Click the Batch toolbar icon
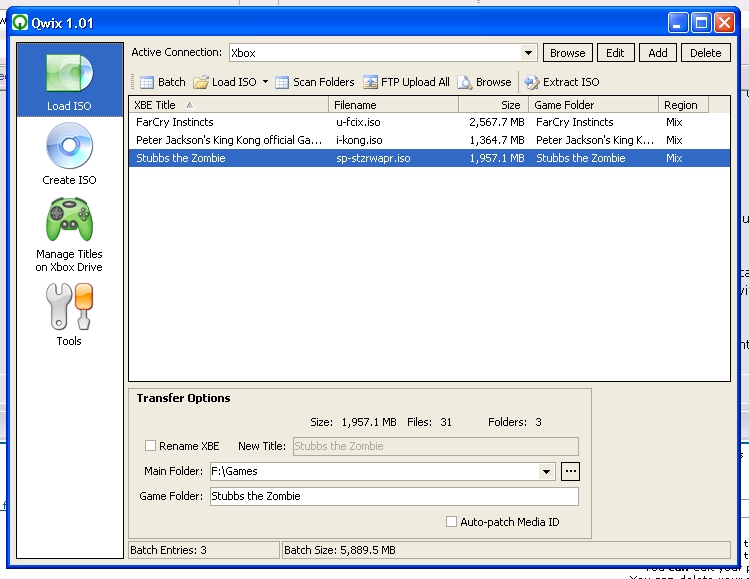Screen dimensions: 749x579 click(x=147, y=82)
